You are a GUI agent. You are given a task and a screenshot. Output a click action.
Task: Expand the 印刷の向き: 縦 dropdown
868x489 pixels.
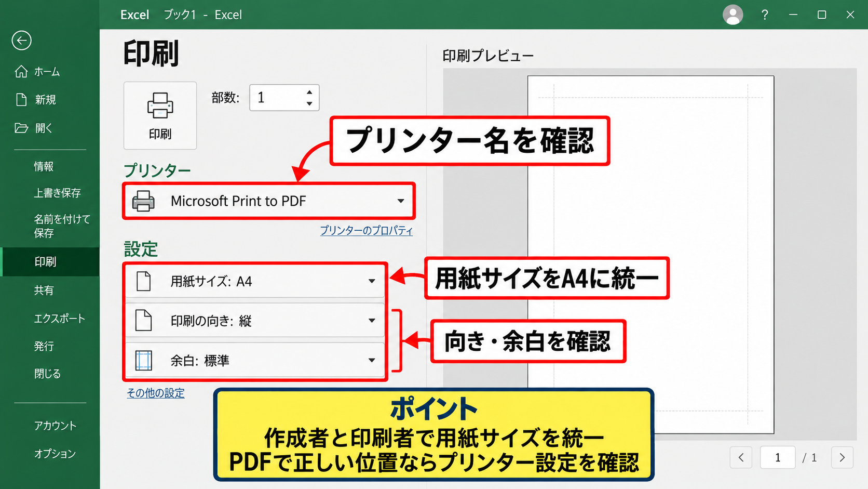click(255, 321)
